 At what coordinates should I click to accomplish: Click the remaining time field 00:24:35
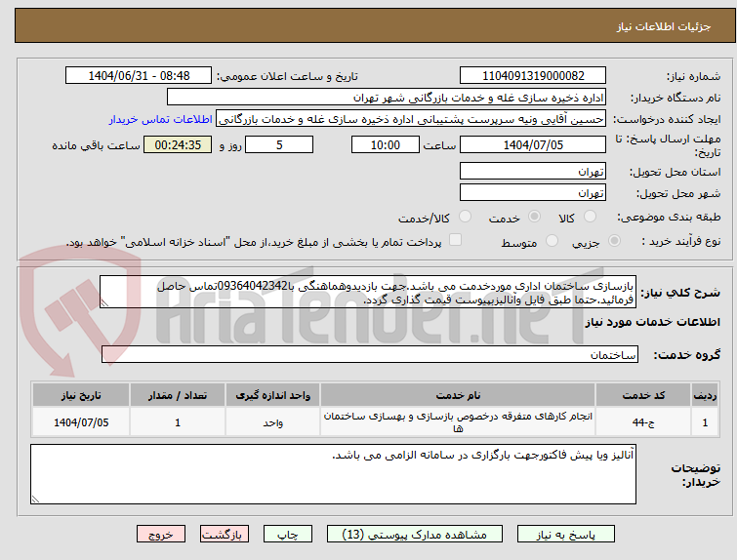178,144
